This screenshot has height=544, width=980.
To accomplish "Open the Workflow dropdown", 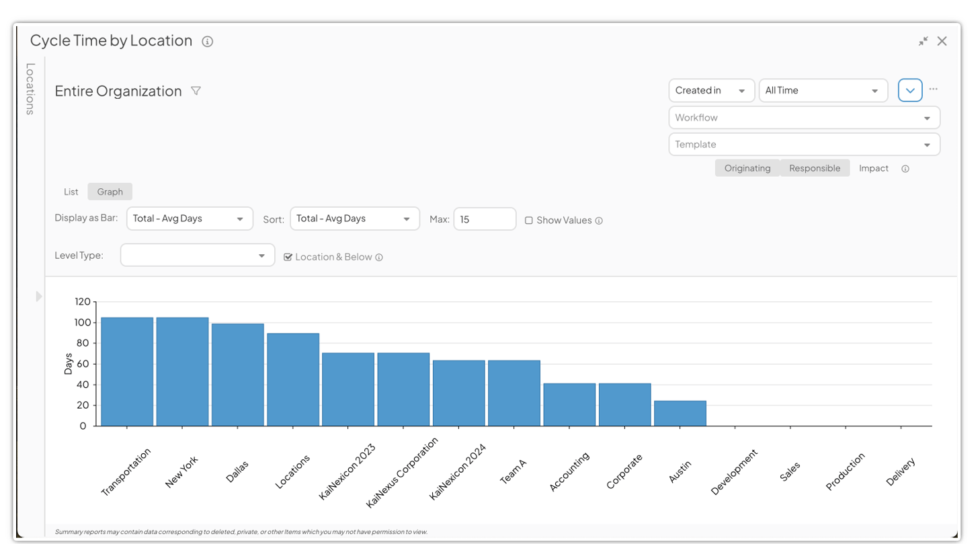I will click(805, 117).
